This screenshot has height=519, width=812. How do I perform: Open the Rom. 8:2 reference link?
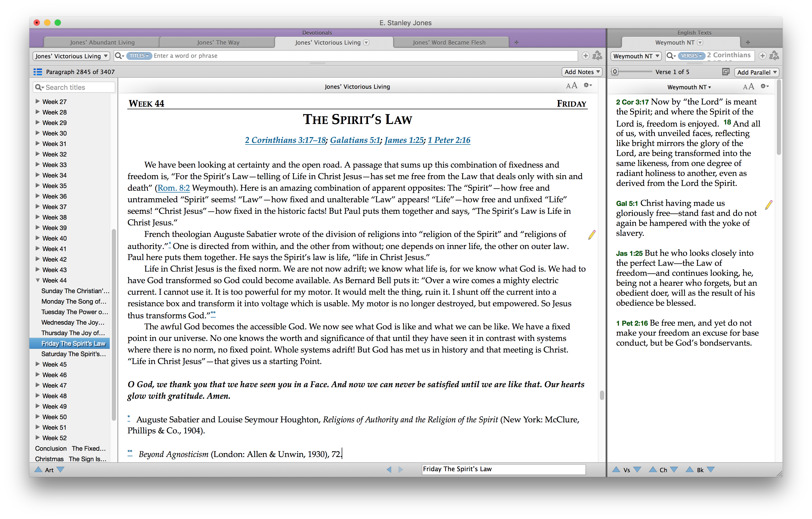tap(173, 188)
